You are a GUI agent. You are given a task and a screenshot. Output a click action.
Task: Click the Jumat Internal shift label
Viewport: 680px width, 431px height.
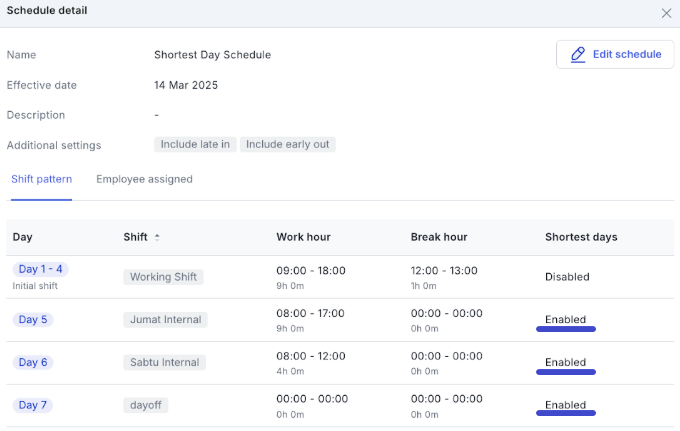click(x=166, y=320)
